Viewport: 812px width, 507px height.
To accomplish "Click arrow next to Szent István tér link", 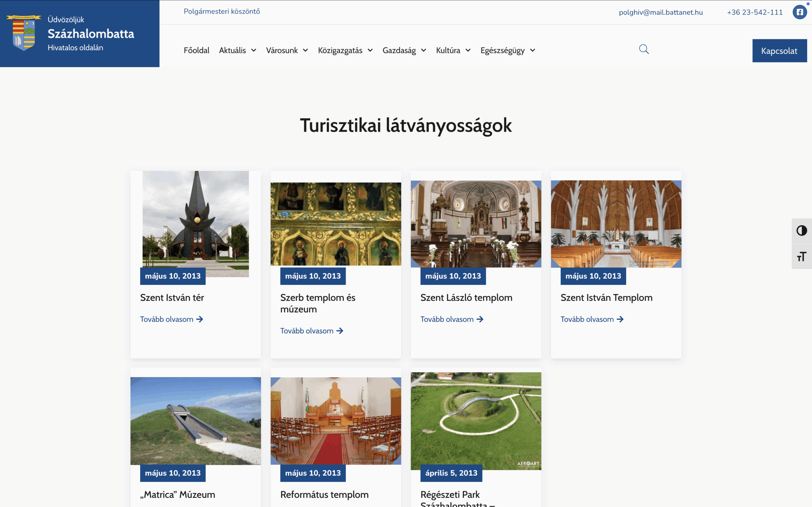I will click(x=200, y=319).
